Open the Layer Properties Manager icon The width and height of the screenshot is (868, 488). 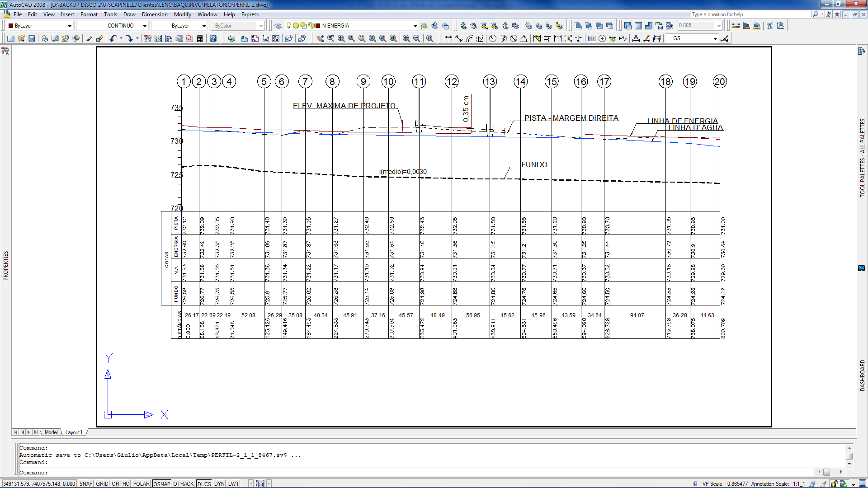[278, 26]
